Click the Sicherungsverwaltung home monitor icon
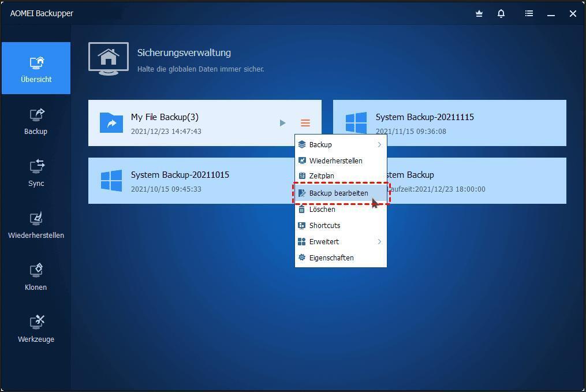 coord(109,59)
